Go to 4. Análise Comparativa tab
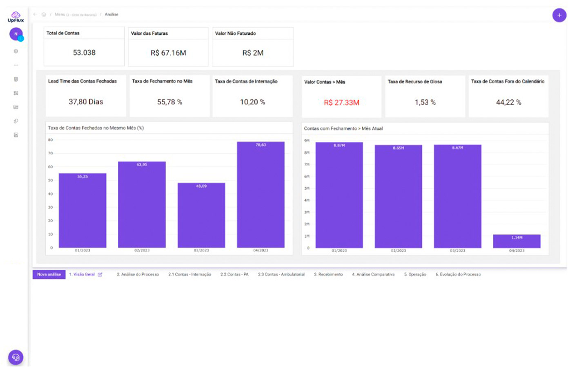588x368 pixels. (373, 274)
